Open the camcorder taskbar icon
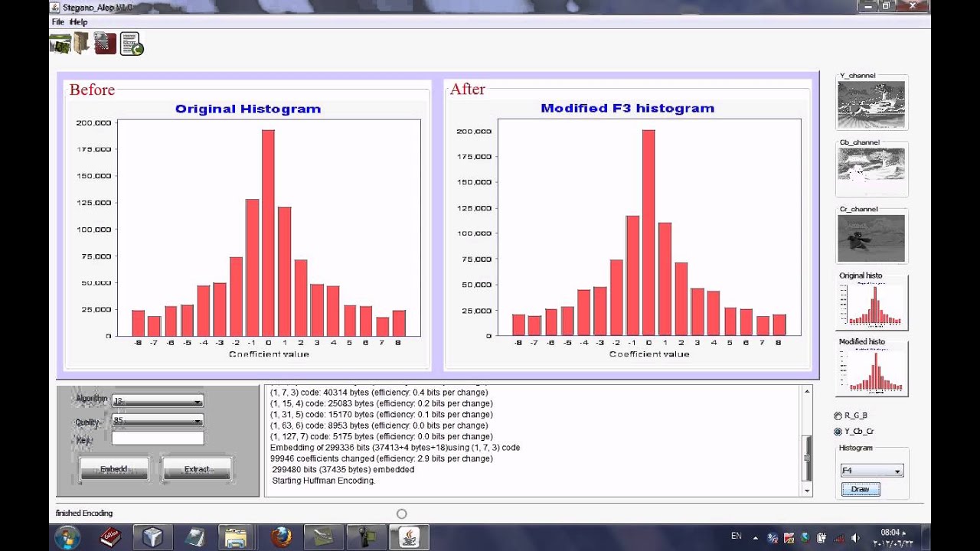The height and width of the screenshot is (551, 980). [x=365, y=537]
